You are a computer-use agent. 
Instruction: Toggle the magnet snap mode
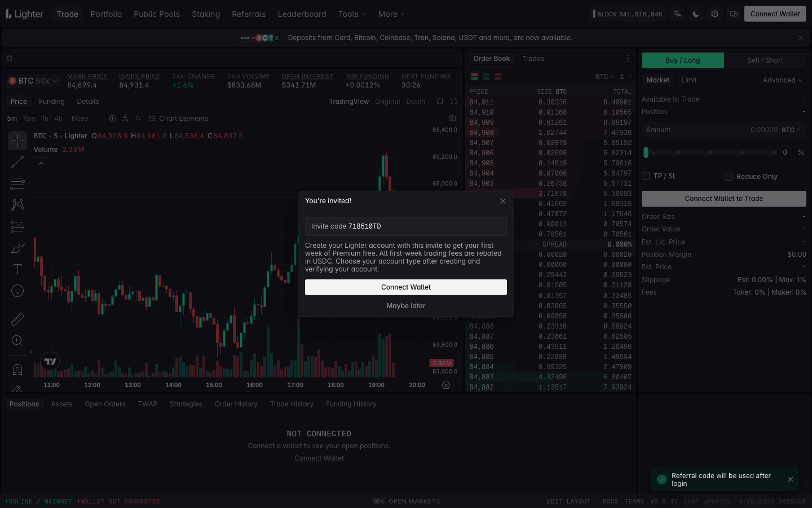point(17,369)
